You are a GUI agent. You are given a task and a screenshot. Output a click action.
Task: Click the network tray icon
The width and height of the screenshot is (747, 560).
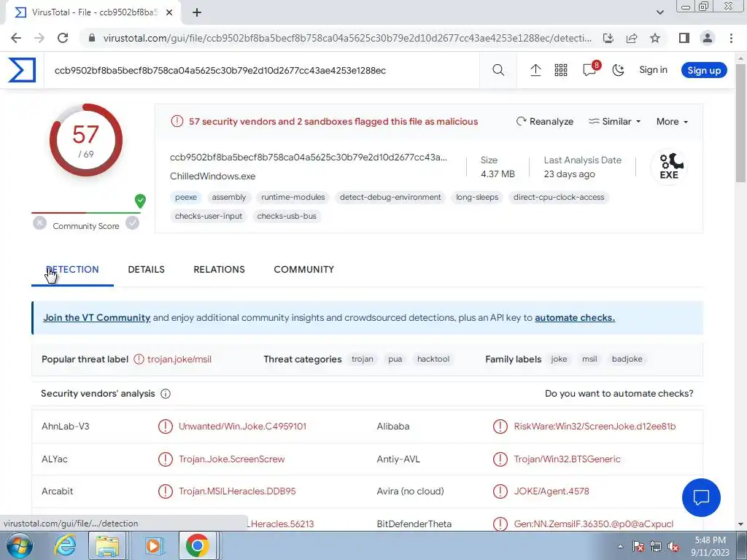pyautogui.click(x=656, y=547)
